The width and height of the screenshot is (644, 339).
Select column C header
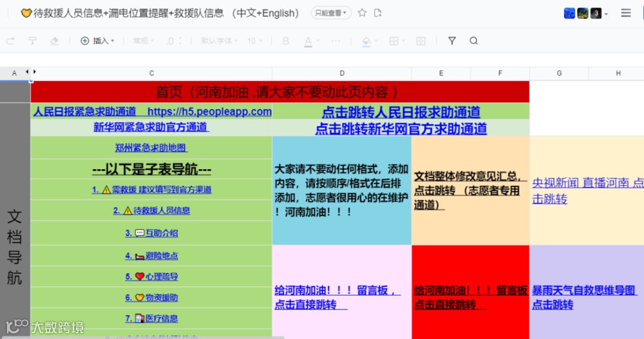click(151, 73)
